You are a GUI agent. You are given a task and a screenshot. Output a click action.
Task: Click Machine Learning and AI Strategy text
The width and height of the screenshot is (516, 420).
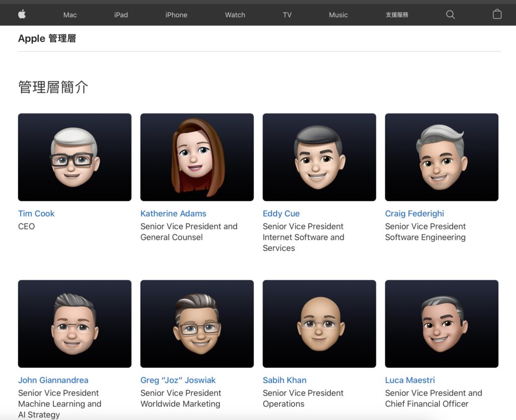[x=59, y=409]
